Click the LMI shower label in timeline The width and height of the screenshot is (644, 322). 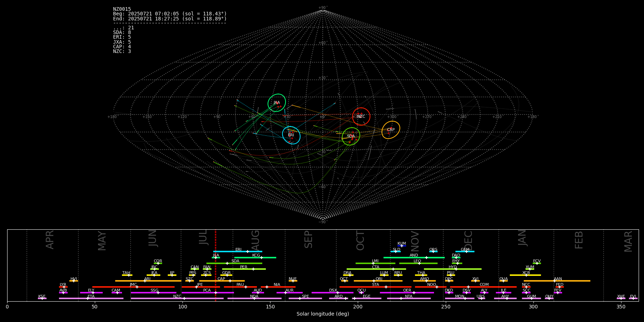pos(375,261)
